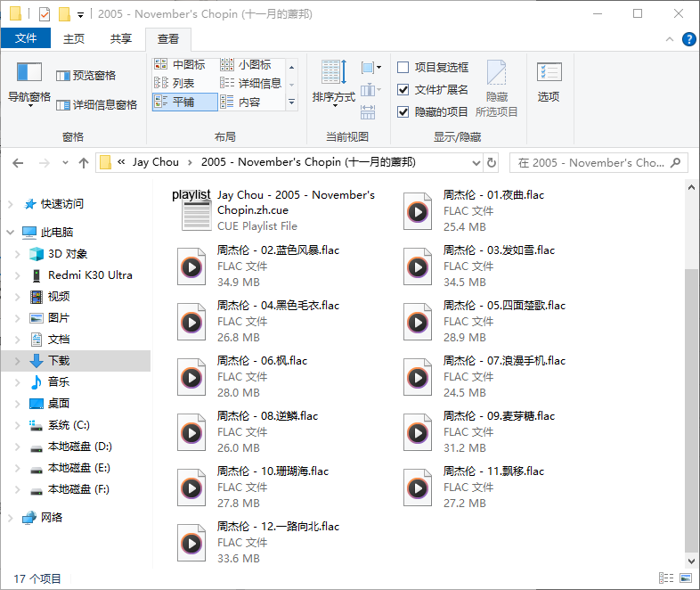Screen dimensions: 700x590
Task: Select Small icons (小图标) layout
Action: point(246,65)
